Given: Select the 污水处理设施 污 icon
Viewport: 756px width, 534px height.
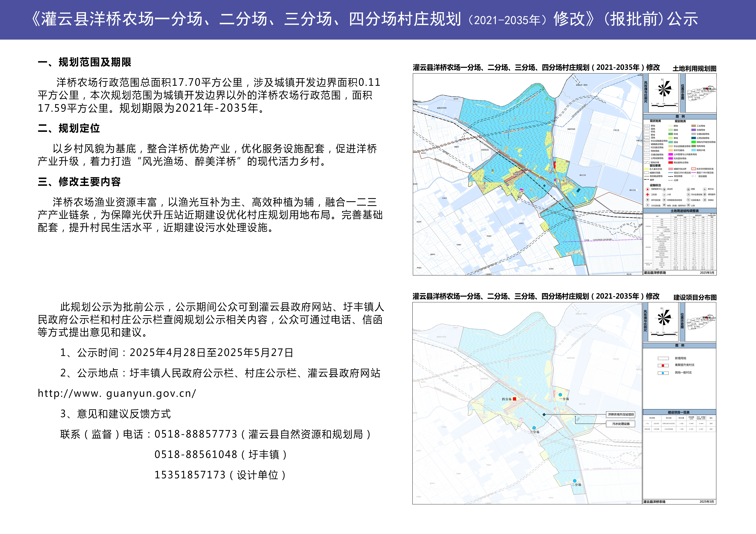Looking at the screenshot, I should [x=688, y=194].
